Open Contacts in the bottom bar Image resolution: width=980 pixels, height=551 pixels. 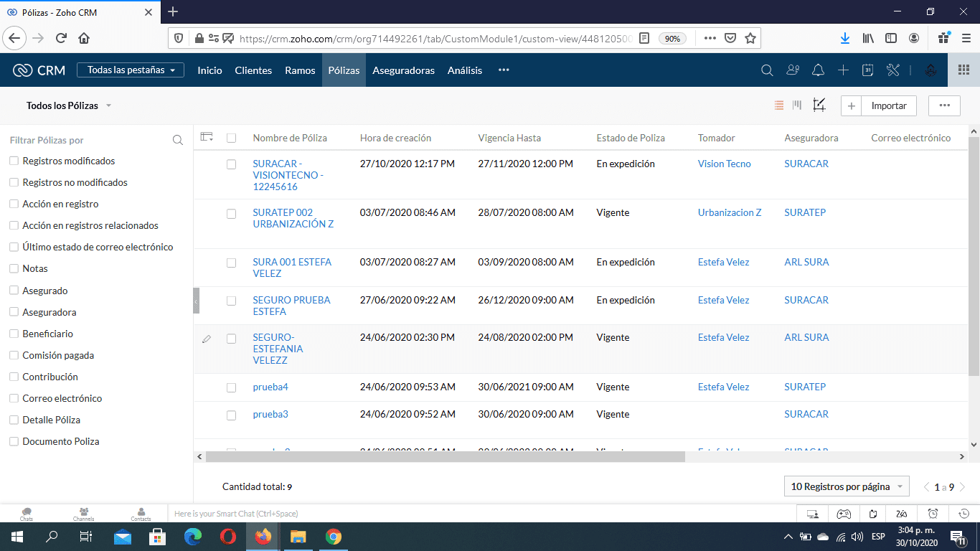pos(141,514)
